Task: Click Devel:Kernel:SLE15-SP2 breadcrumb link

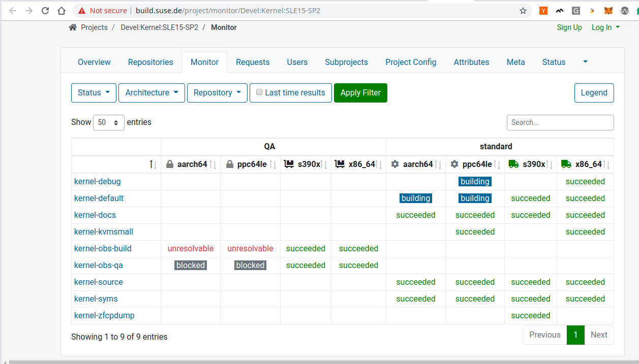Action: (159, 27)
